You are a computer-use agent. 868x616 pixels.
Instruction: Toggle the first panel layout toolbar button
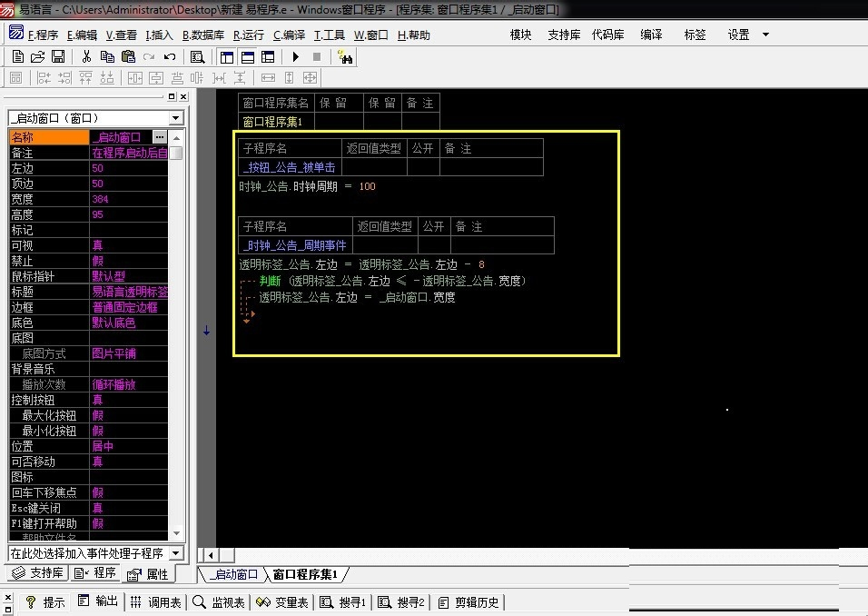[x=227, y=57]
